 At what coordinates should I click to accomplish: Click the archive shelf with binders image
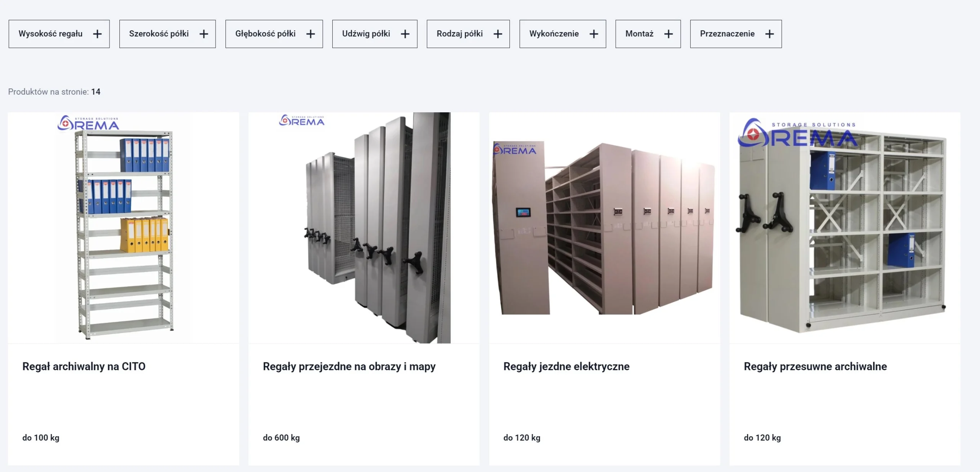pyautogui.click(x=123, y=228)
